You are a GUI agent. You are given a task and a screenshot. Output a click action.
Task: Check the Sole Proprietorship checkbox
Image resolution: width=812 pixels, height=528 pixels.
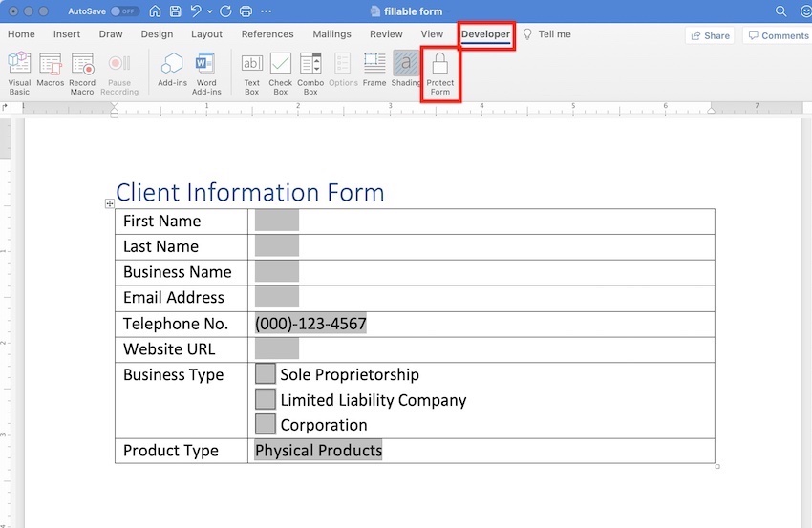click(265, 374)
